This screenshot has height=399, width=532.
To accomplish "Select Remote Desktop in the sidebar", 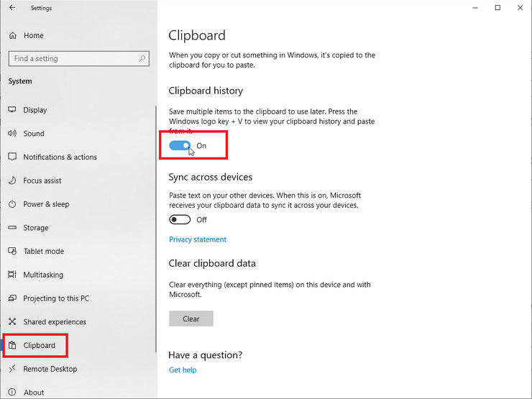I will (x=50, y=369).
